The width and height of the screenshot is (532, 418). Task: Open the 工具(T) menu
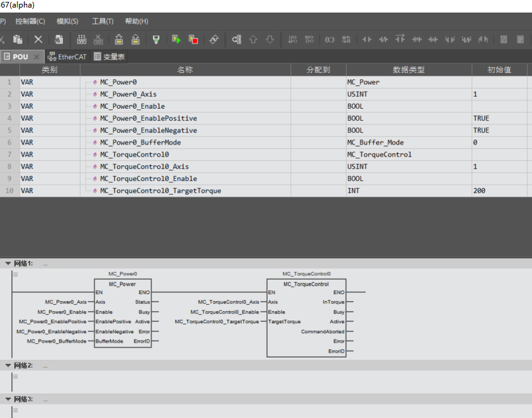click(x=103, y=21)
